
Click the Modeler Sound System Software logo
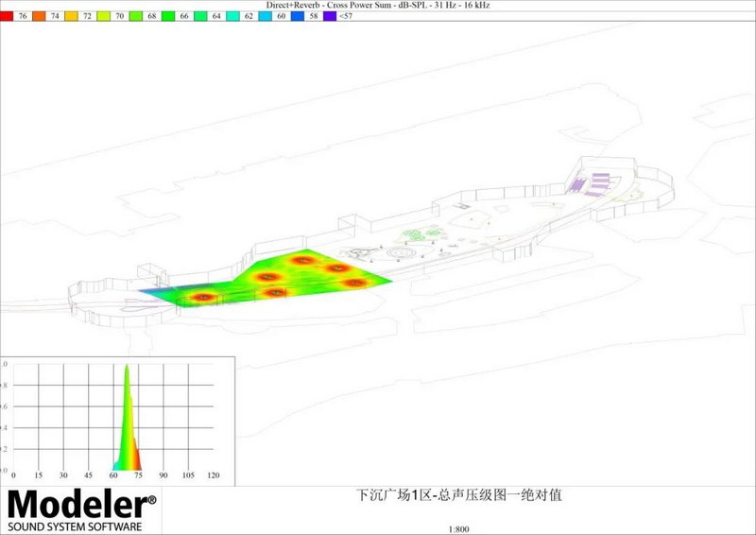tap(82, 510)
